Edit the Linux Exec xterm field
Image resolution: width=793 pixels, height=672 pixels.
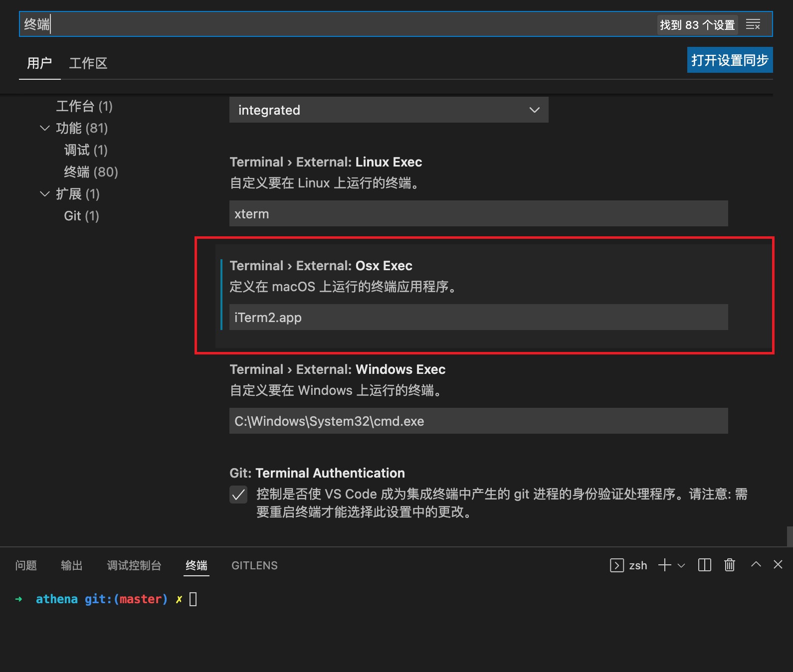[x=478, y=213]
